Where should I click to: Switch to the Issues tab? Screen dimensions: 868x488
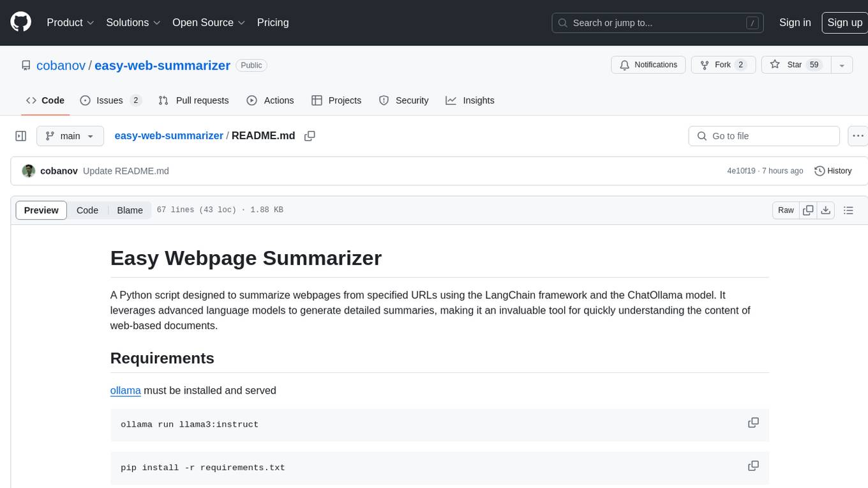pyautogui.click(x=110, y=100)
